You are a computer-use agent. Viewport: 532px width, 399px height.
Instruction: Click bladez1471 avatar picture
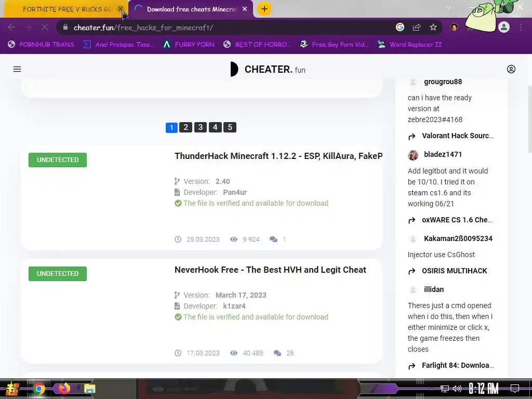[x=413, y=155]
